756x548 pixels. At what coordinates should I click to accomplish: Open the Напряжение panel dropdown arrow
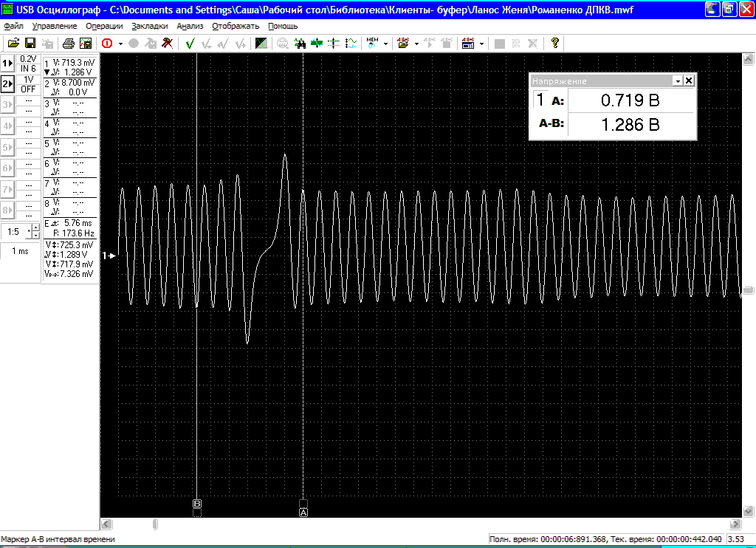678,81
